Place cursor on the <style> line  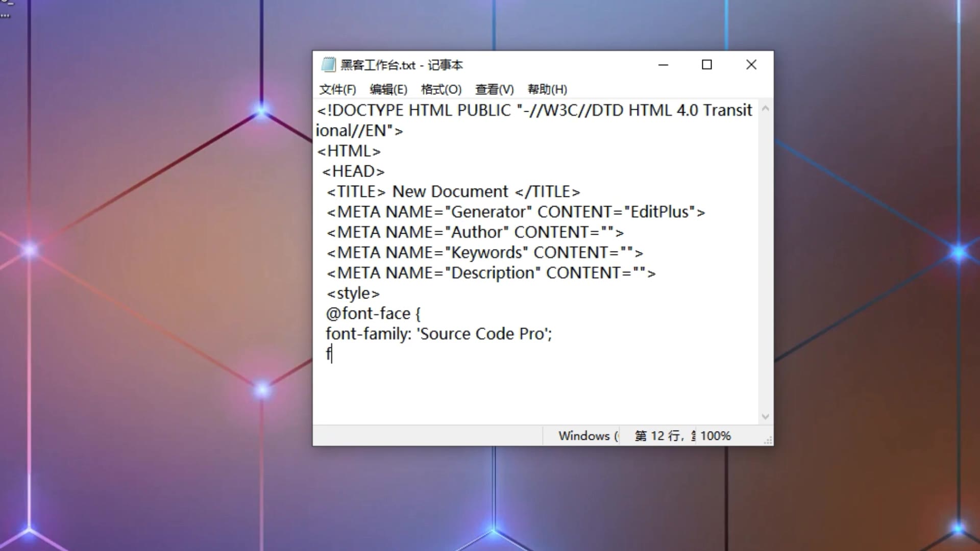[x=353, y=294]
